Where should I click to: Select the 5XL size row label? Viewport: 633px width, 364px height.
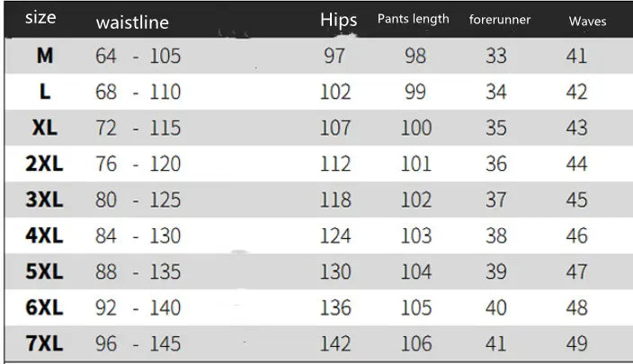43,271
